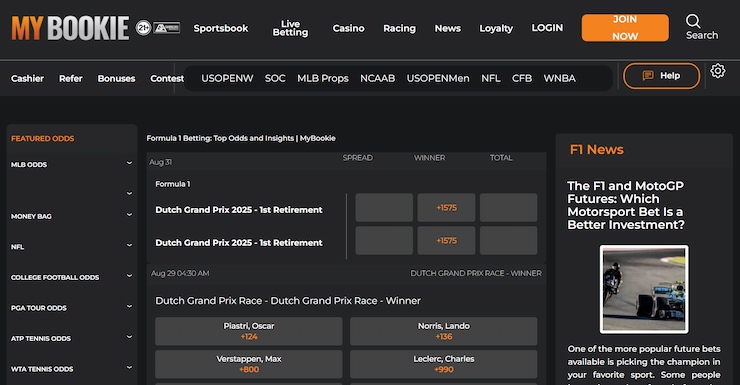Expand the NFL sidebar section chevron

coord(129,245)
